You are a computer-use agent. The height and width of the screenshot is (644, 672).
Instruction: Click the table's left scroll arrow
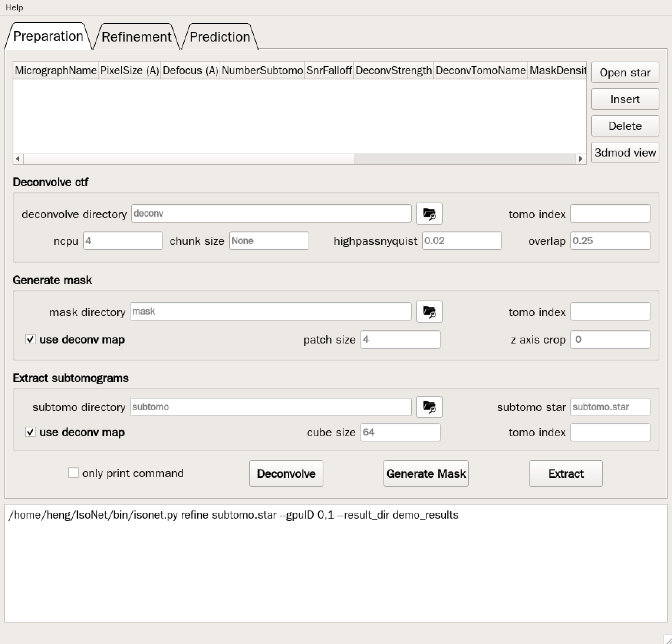18,159
